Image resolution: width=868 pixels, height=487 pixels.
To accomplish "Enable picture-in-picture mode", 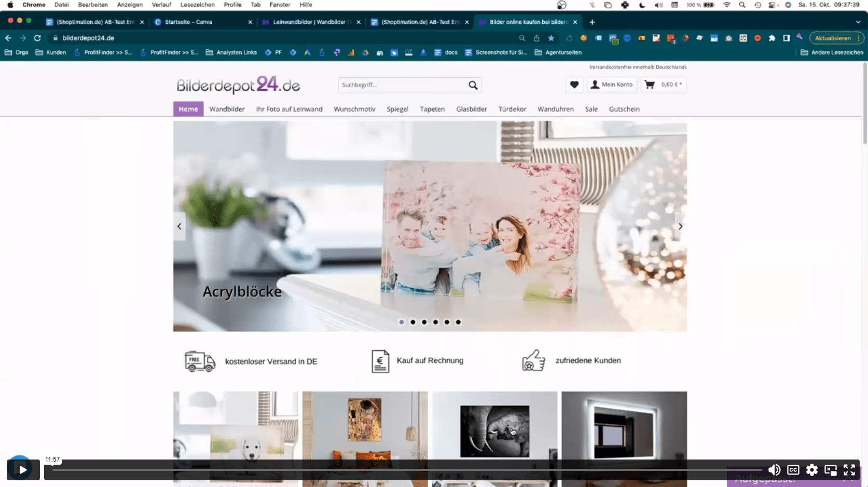I will [830, 470].
